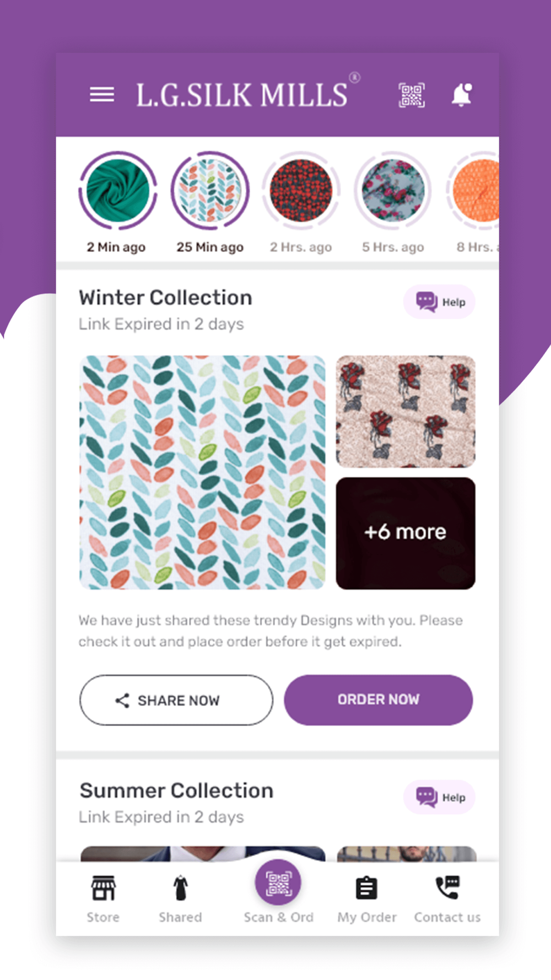Viewport: 551px width, 980px height.
Task: Expand the +6 more designs tile
Action: tap(406, 533)
